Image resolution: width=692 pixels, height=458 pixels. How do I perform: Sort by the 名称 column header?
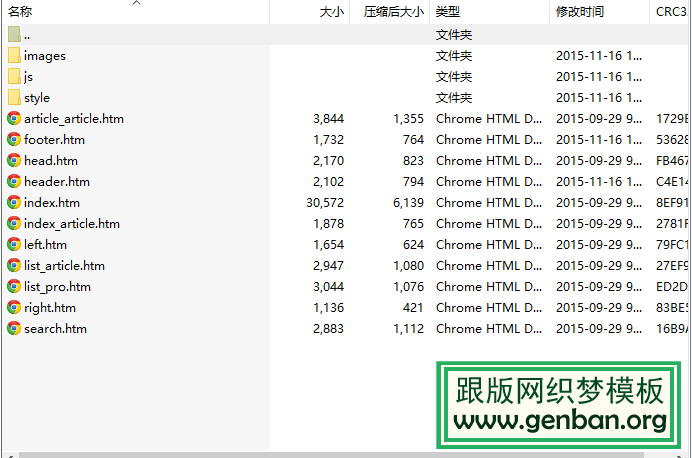click(x=135, y=12)
